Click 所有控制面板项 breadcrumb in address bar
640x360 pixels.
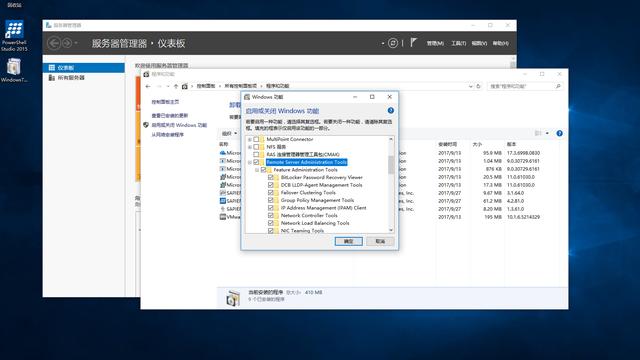[241, 86]
